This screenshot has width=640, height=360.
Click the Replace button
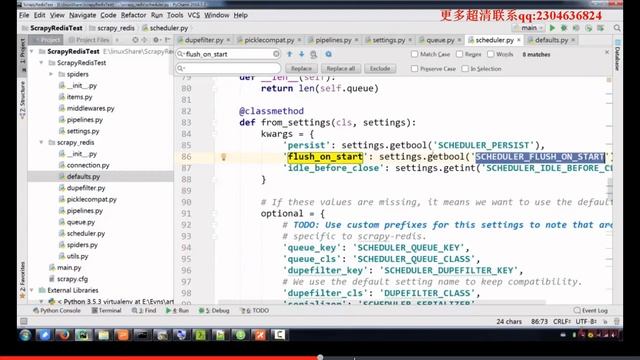[301, 69]
